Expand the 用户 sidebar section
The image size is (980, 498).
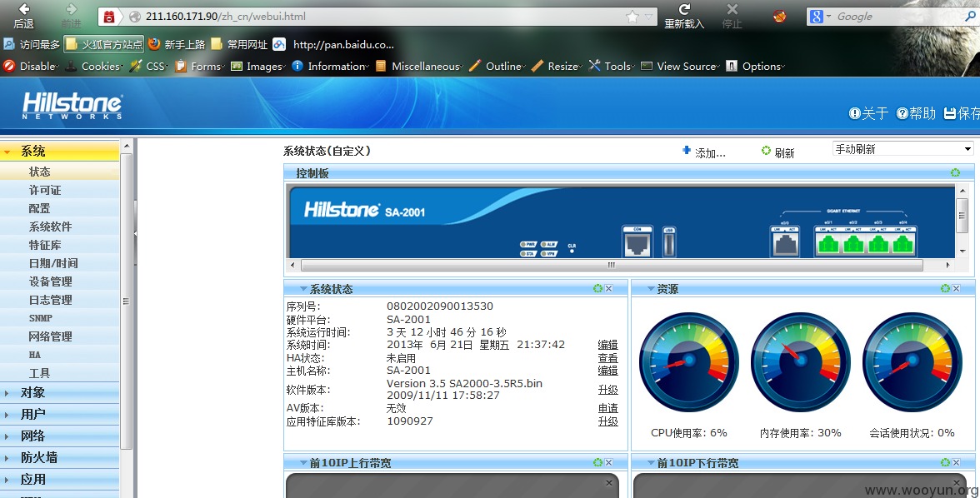click(59, 414)
